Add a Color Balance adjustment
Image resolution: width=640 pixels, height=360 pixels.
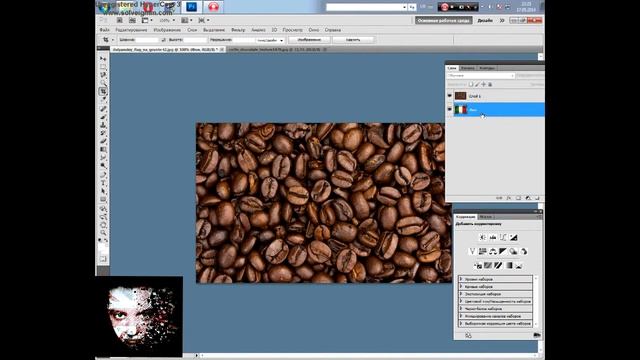tap(493, 251)
